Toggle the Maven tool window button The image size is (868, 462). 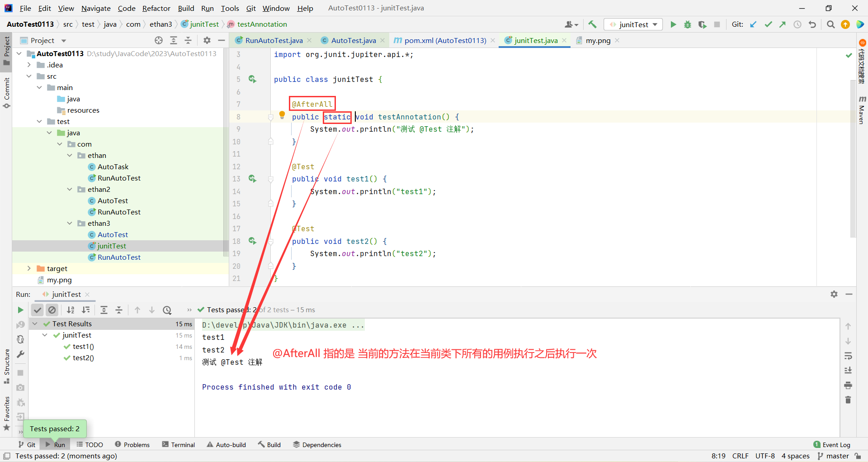click(862, 110)
